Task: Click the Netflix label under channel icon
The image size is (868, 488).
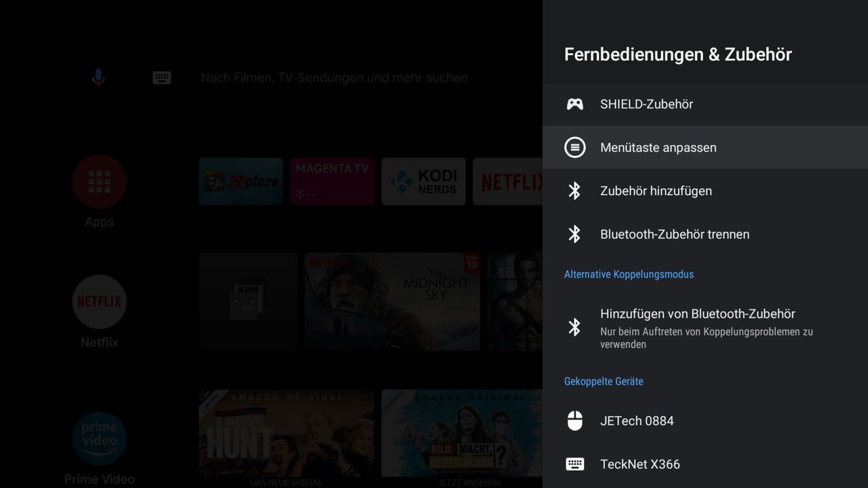Action: [99, 342]
